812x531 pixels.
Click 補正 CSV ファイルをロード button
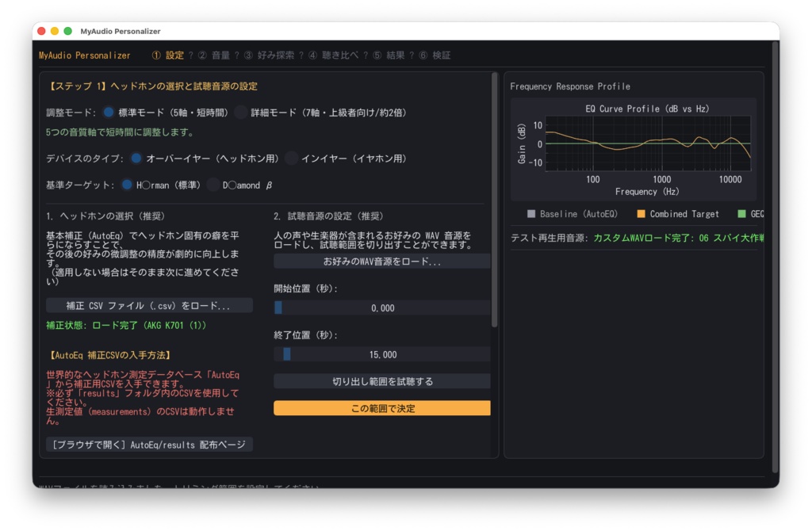point(149,305)
